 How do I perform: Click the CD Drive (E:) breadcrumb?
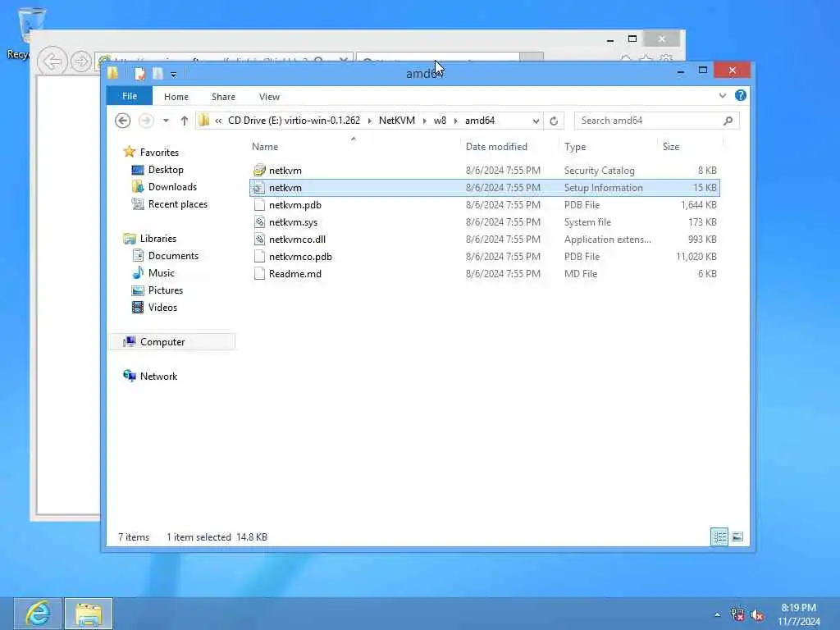pos(294,121)
